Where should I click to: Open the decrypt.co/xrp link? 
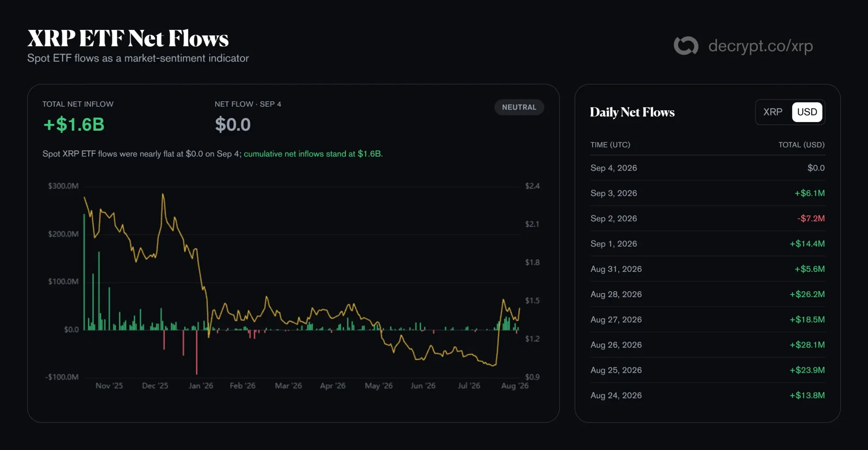coord(760,46)
